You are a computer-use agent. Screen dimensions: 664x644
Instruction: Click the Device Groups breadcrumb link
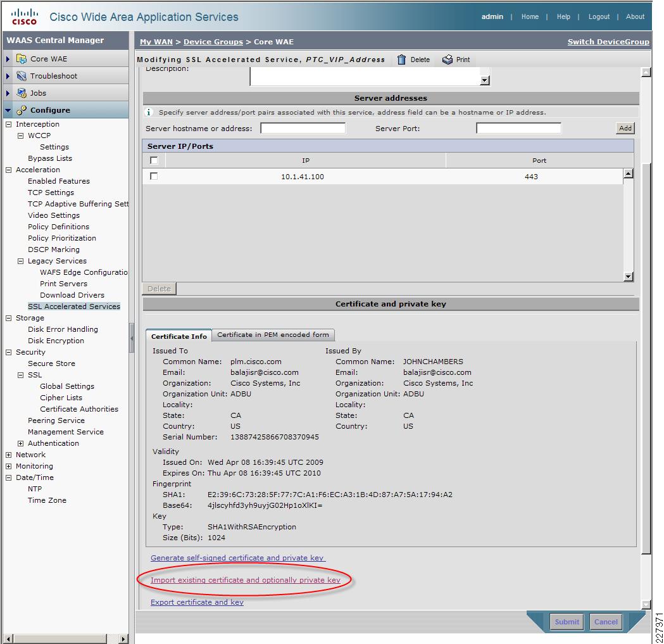tap(213, 42)
